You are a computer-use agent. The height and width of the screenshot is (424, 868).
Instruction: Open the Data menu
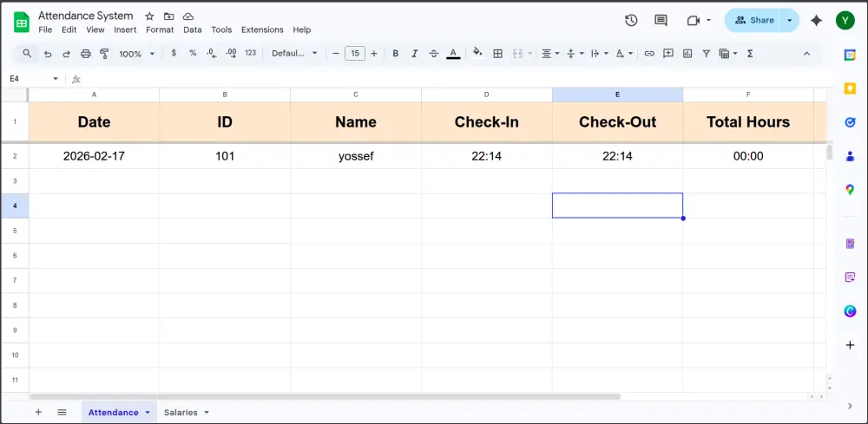point(193,29)
